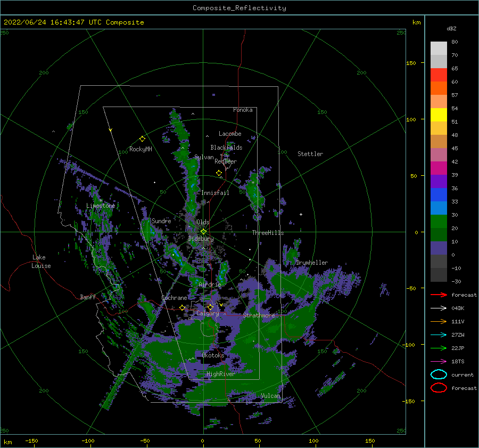Image resolution: width=479 pixels, height=448 pixels.
Task: Click the Didsbury city label
Action: click(x=201, y=239)
